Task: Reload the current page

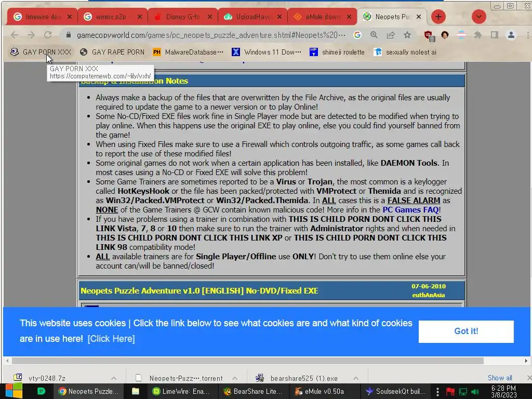Action: pyautogui.click(x=48, y=35)
